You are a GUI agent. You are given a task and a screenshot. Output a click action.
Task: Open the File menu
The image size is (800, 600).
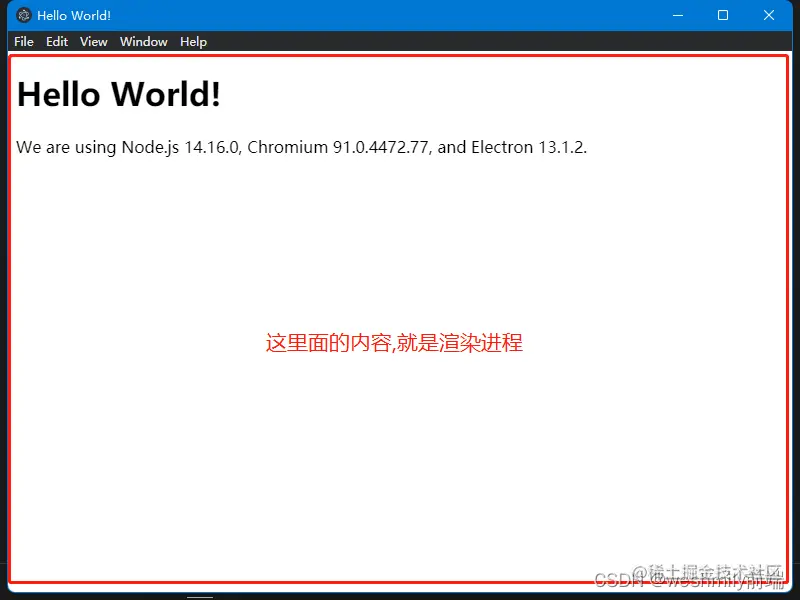coord(24,42)
